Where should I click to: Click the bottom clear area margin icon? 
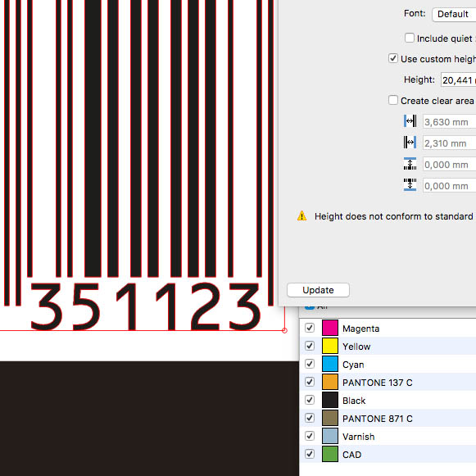[410, 184]
